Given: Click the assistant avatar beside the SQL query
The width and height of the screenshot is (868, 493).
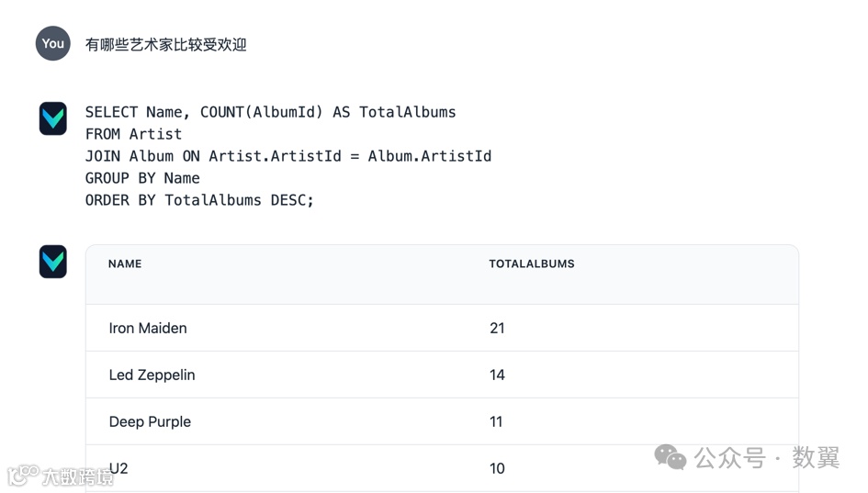Looking at the screenshot, I should (x=53, y=118).
